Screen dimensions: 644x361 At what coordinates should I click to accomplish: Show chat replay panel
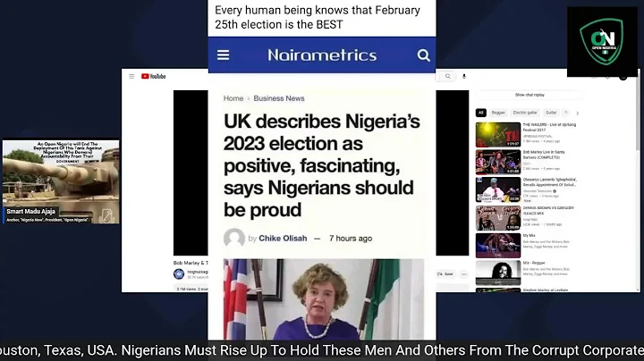(x=530, y=95)
